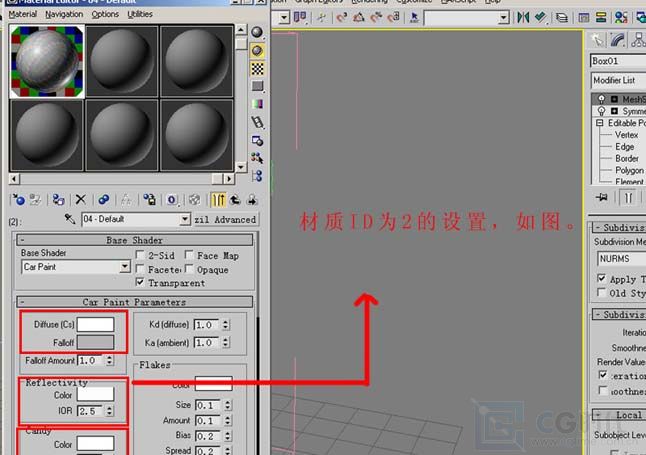Open the 04 - Default material name dropdown
The height and width of the screenshot is (455, 646).
pyautogui.click(x=185, y=219)
